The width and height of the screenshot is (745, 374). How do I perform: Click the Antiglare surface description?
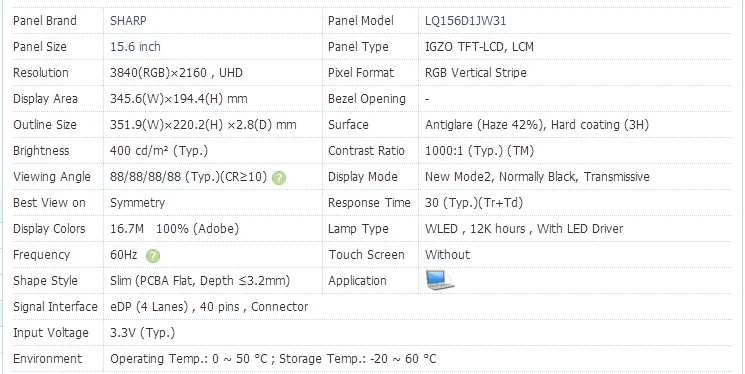point(537,125)
